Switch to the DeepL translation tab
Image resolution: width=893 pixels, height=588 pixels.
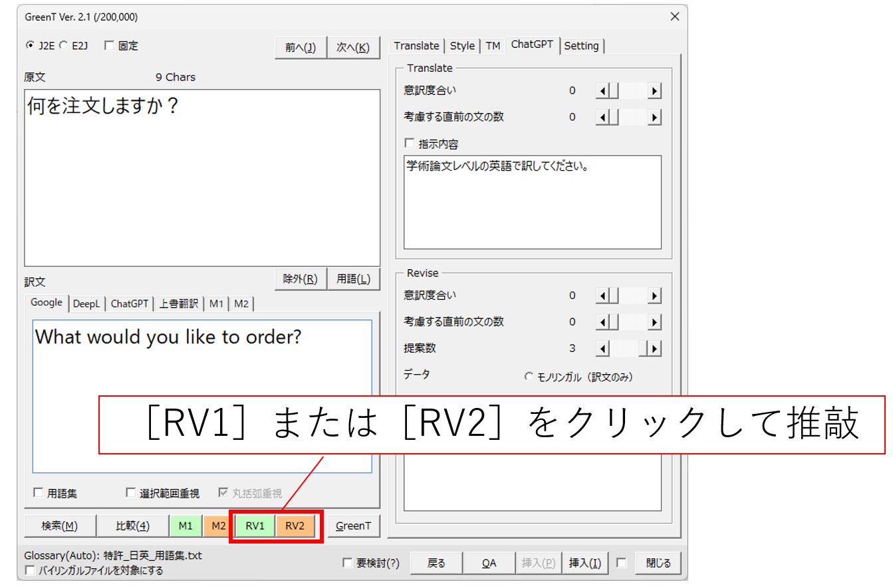[86, 304]
